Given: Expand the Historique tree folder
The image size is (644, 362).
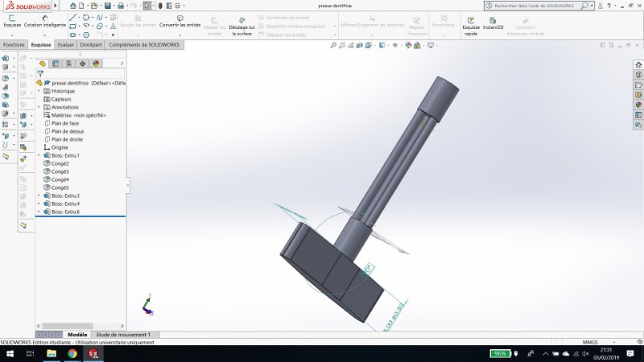Looking at the screenshot, I should 39,91.
